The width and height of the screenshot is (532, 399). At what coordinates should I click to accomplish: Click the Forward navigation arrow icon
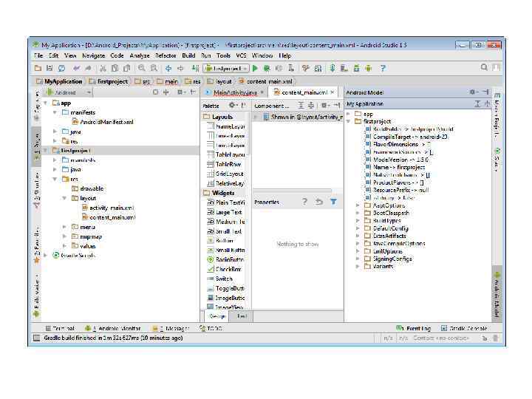180,69
